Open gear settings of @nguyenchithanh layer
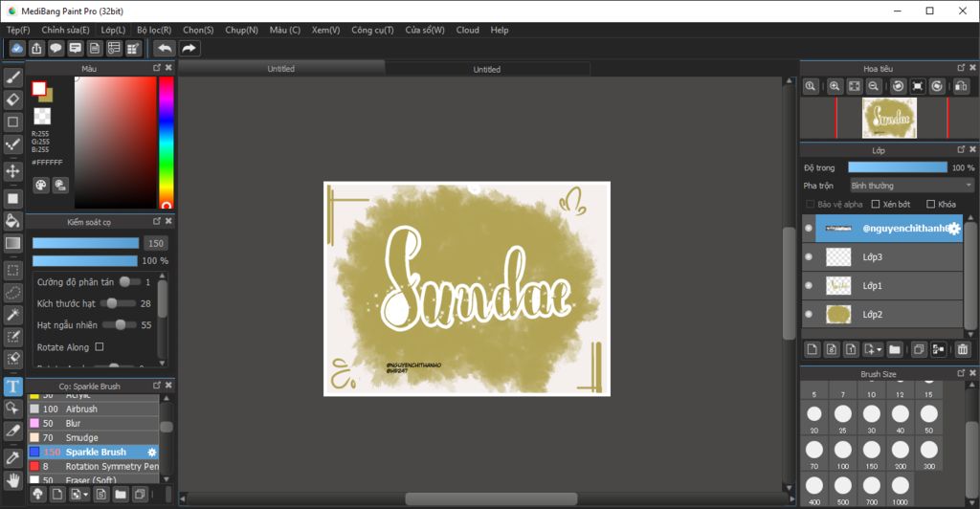980x509 pixels. (x=954, y=229)
